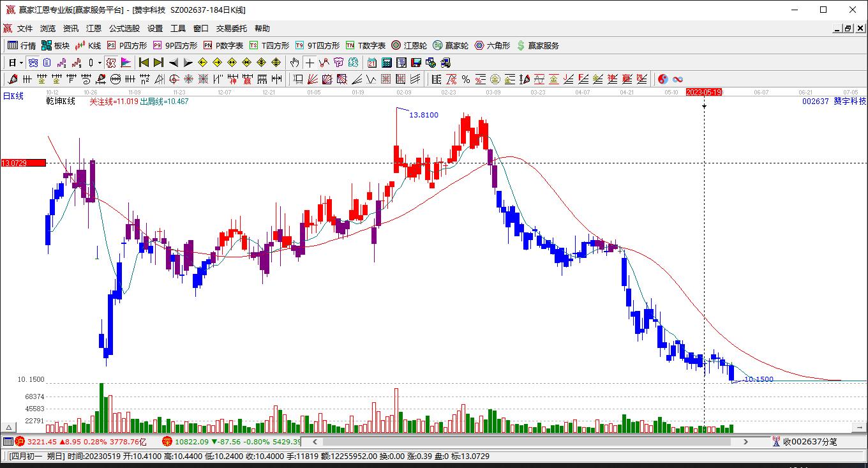
Task: Expand the 日 period dropdown arrow
Action: (22, 63)
